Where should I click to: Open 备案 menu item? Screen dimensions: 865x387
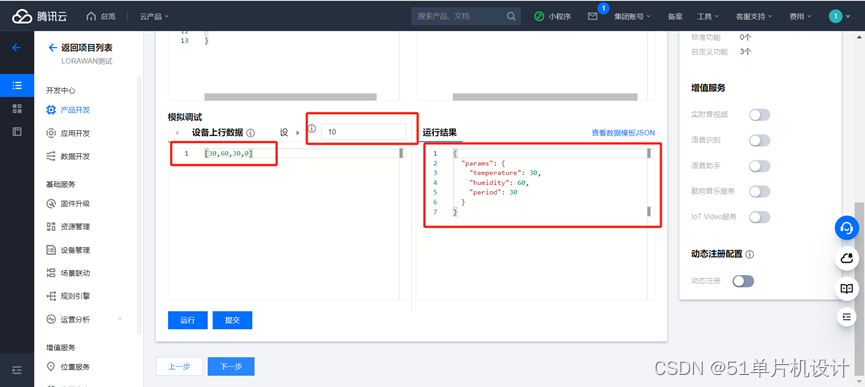pos(675,17)
